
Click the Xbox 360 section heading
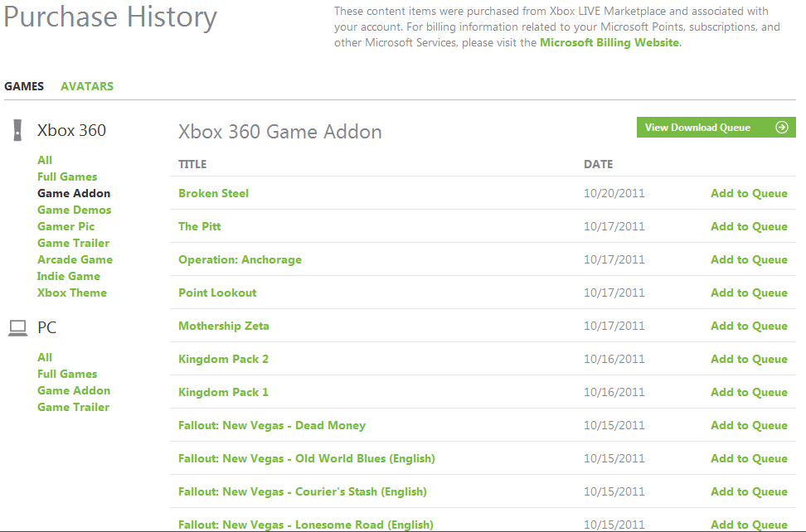pyautogui.click(x=71, y=130)
